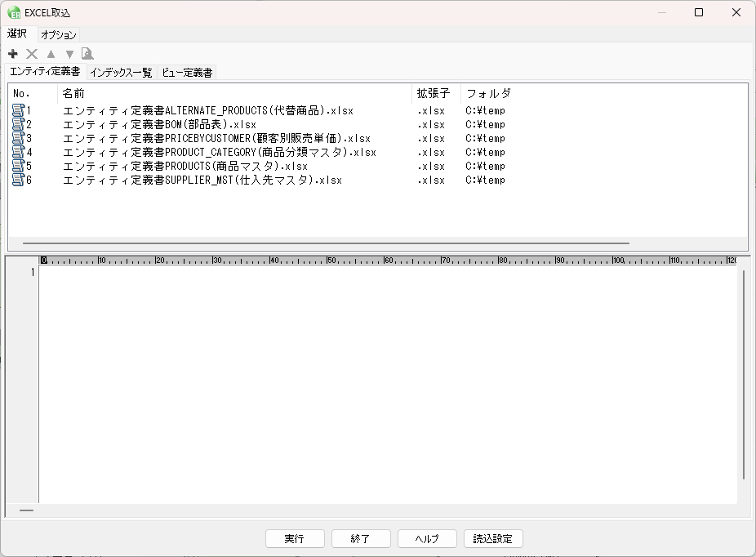Select the SUPPLIER_MST(仕入先マスタ).xlsx file name
The height and width of the screenshot is (557, 756).
pyautogui.click(x=202, y=180)
